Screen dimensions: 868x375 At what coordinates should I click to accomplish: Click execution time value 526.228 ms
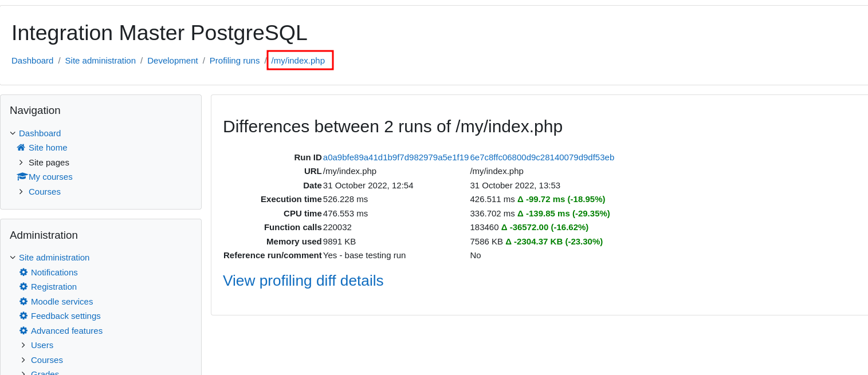345,199
